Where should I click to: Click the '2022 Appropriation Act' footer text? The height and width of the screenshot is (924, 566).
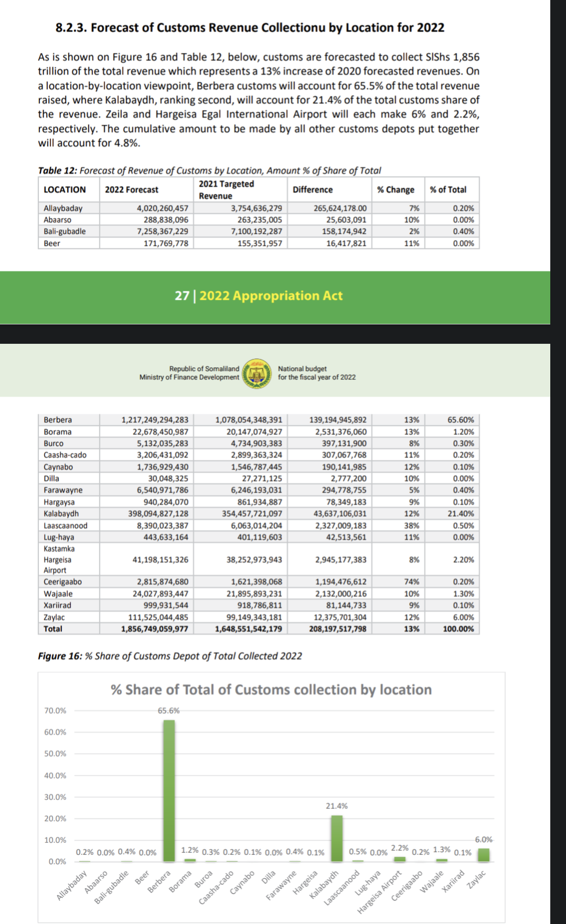click(x=271, y=296)
